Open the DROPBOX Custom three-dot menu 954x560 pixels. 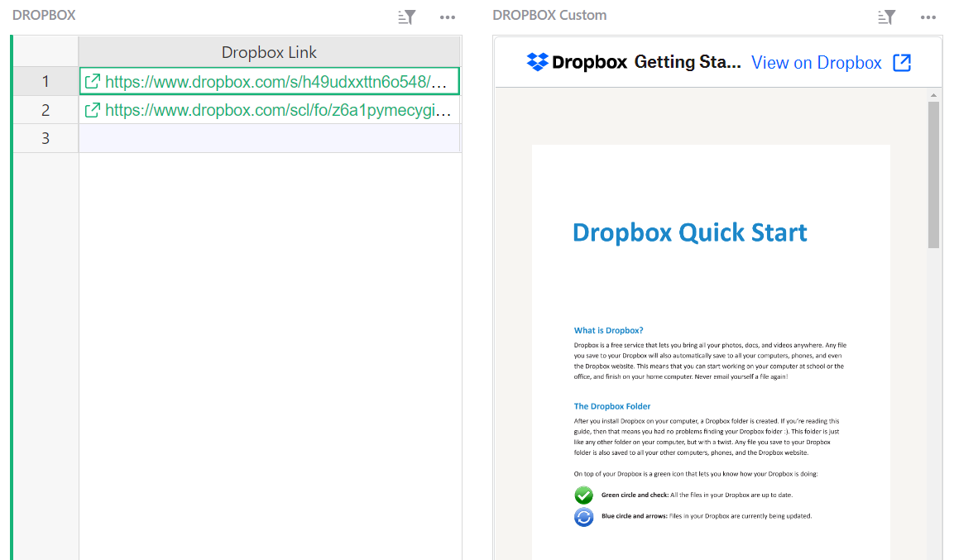tap(928, 17)
